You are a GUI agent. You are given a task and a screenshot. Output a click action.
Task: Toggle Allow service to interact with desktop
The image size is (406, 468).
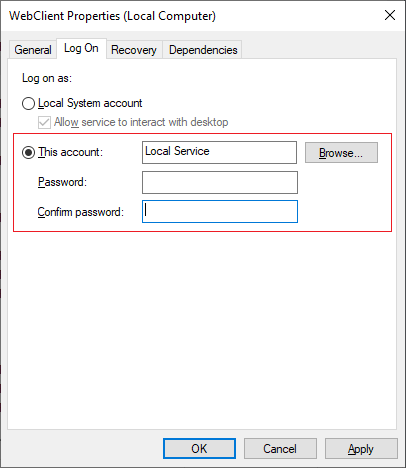[x=44, y=122]
